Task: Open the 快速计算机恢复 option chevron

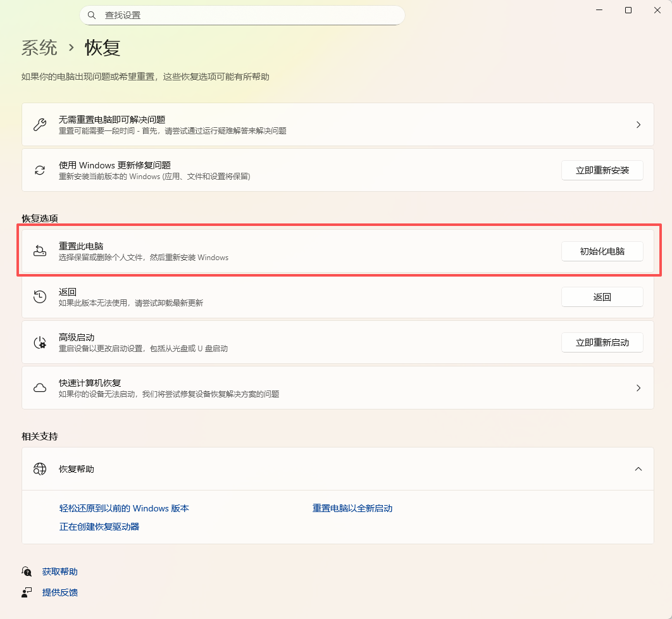Action: coord(638,387)
